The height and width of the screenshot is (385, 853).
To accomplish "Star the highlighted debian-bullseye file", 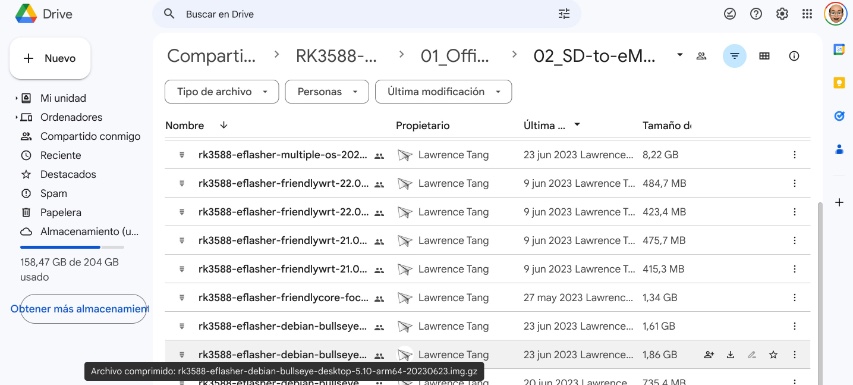I will pos(773,355).
